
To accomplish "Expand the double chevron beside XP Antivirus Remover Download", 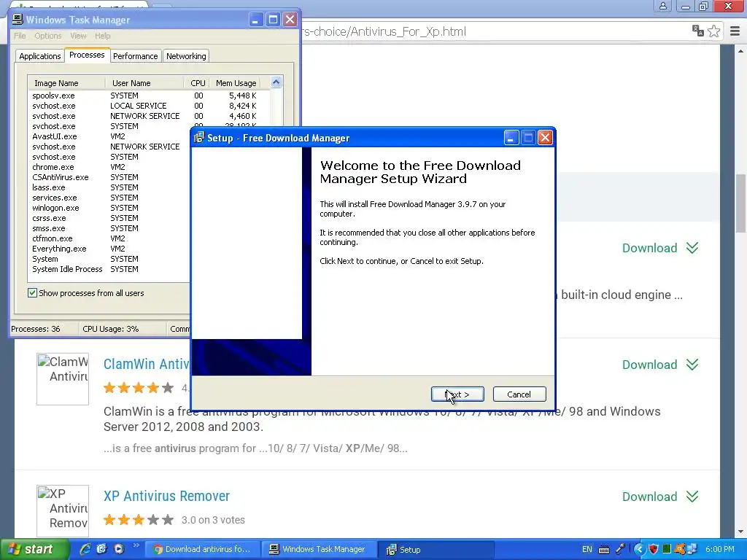I will 692,497.
